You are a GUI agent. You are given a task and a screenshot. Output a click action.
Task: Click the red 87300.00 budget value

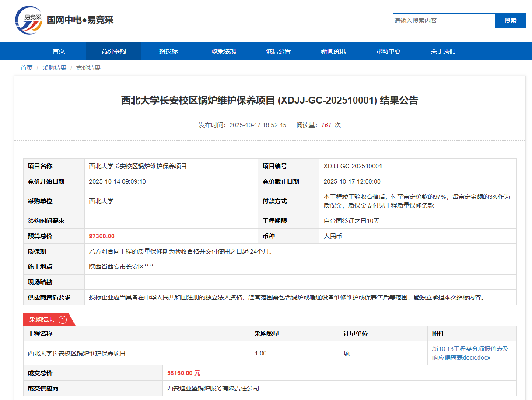[101, 236]
